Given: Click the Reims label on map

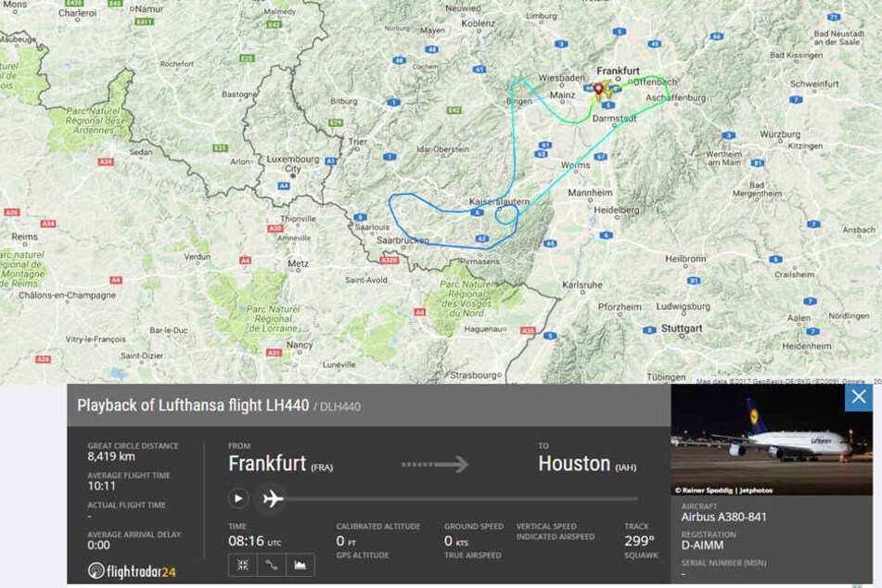Looking at the screenshot, I should click(25, 236).
